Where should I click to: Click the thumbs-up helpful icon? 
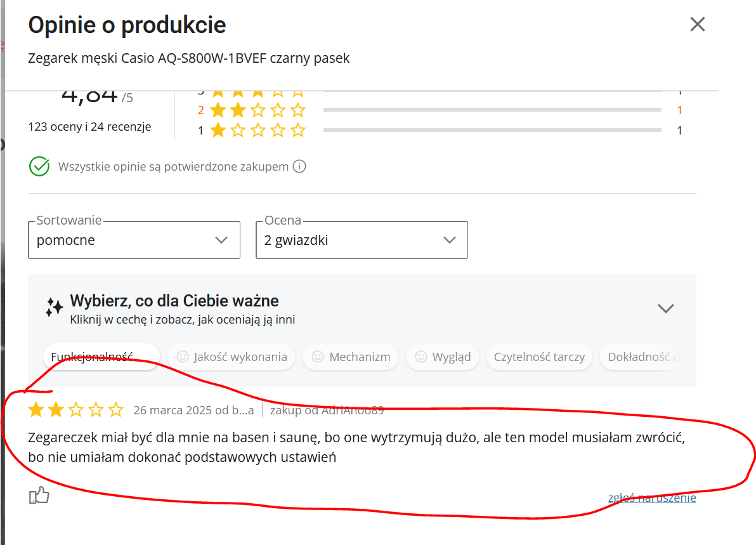pyautogui.click(x=39, y=496)
